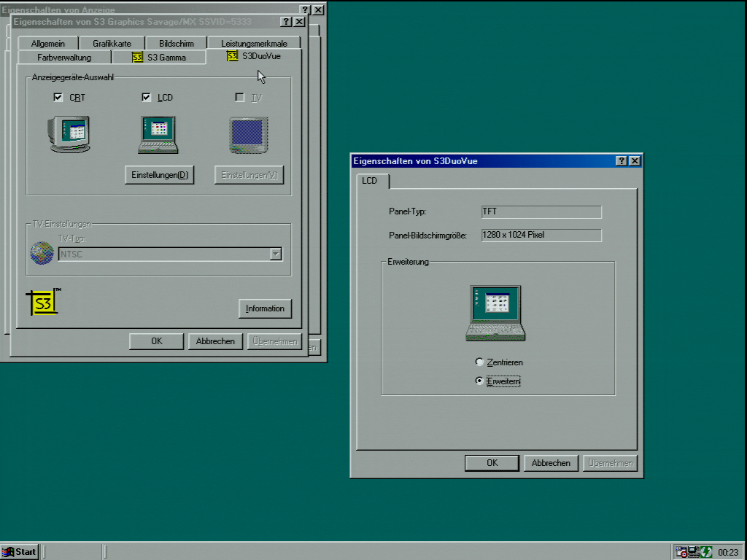Click the green power tray icon

706,552
